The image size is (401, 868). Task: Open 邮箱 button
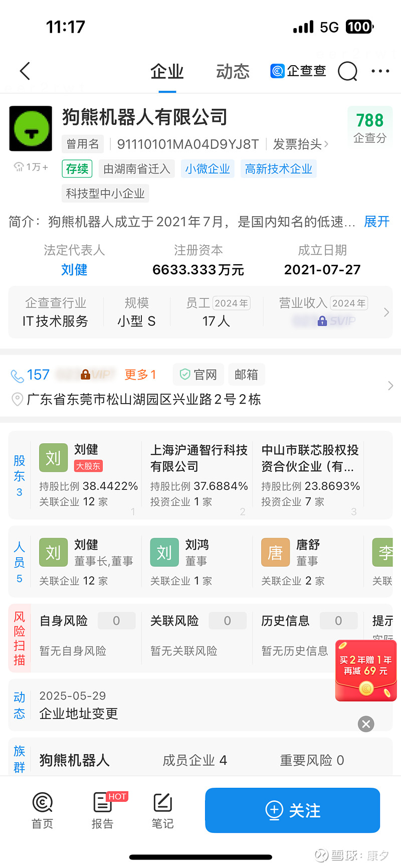[x=246, y=375]
